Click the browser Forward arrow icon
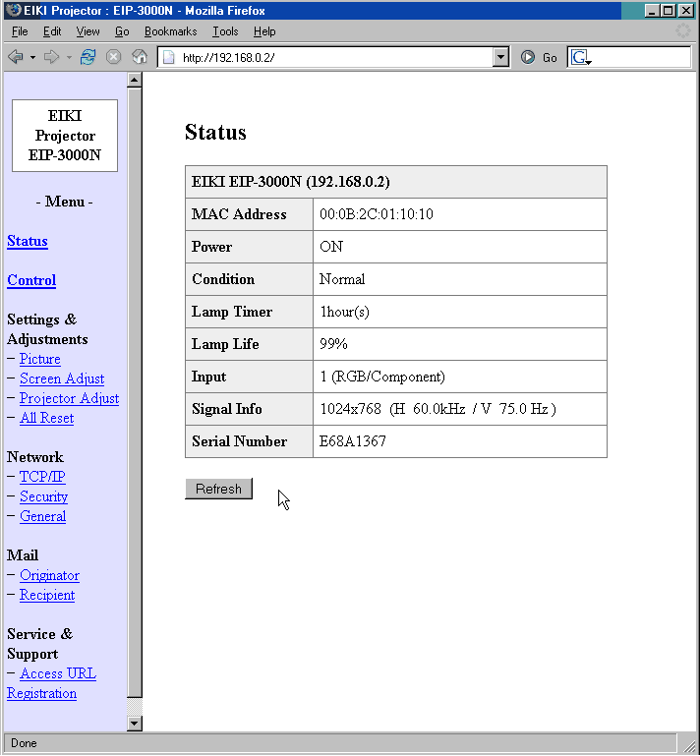The width and height of the screenshot is (700, 756). coord(51,57)
